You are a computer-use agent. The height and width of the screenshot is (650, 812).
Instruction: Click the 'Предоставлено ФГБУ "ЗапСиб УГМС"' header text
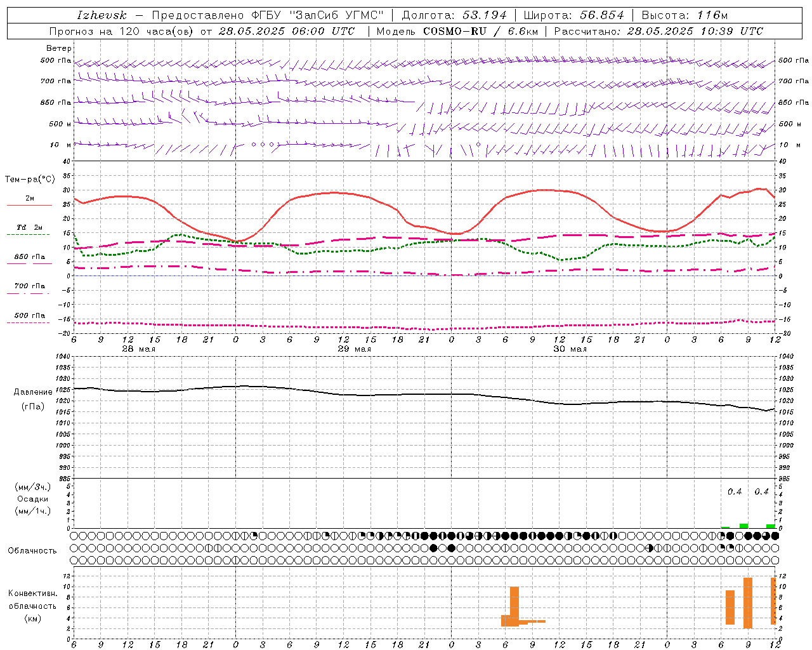point(268,15)
